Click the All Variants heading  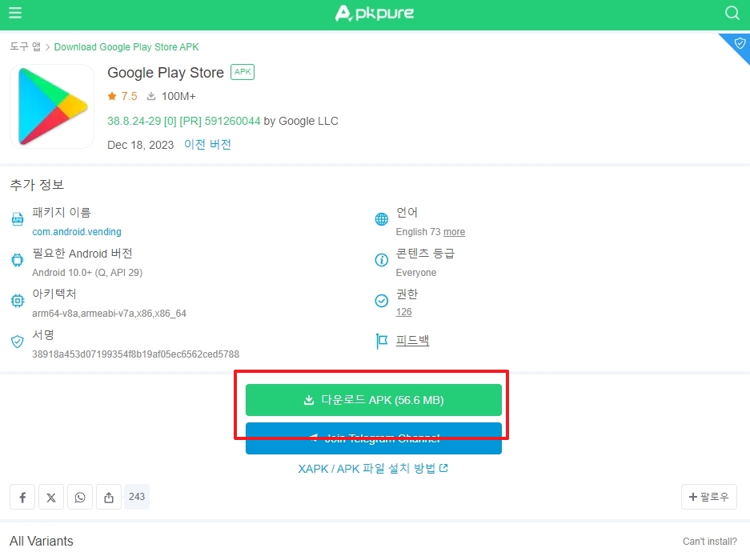42,542
